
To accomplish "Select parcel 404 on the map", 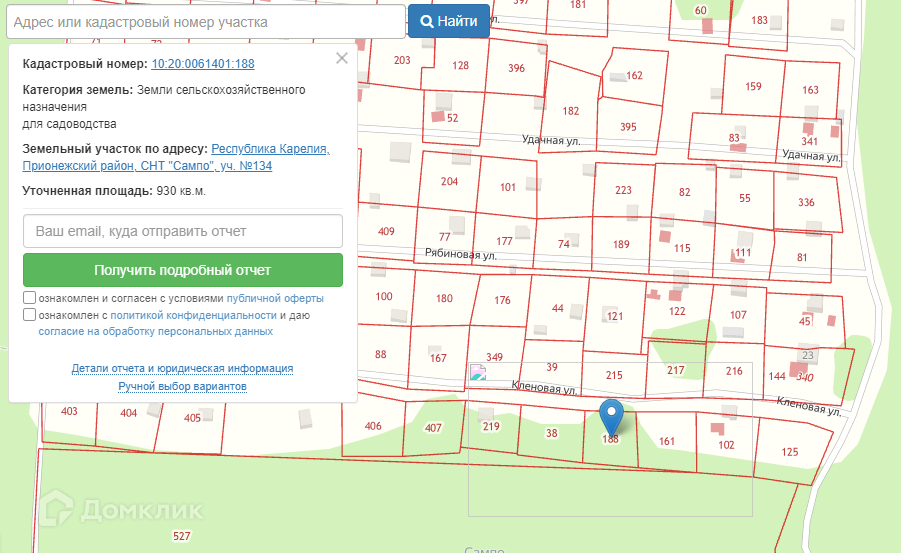I will click(129, 413).
